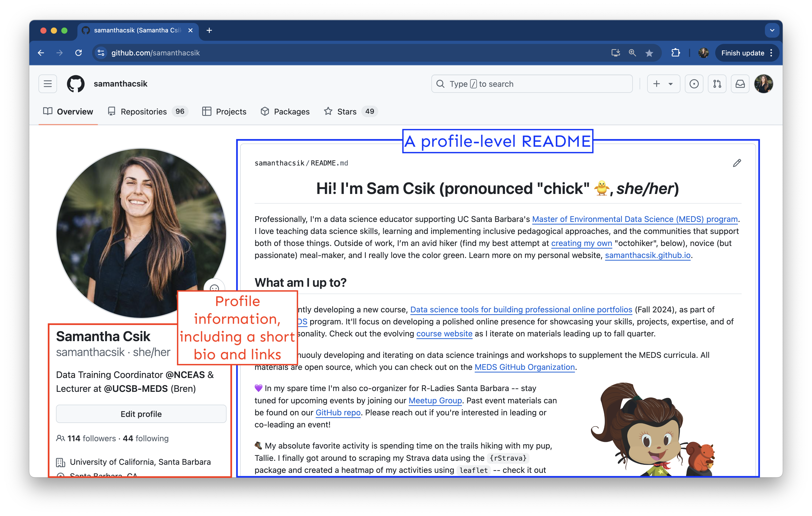The height and width of the screenshot is (516, 812).
Task: Open the GitHub issues icon
Action: tap(694, 84)
